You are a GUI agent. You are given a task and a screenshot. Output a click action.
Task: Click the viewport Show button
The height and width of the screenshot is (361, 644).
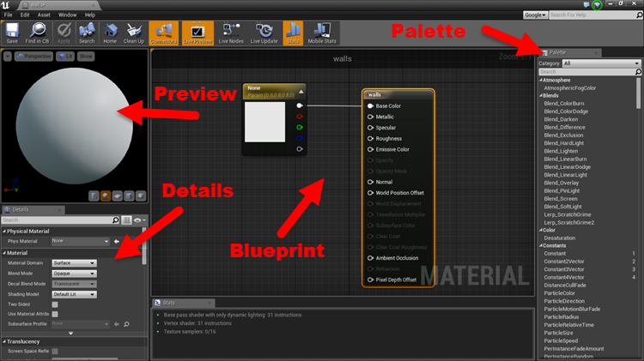point(86,57)
